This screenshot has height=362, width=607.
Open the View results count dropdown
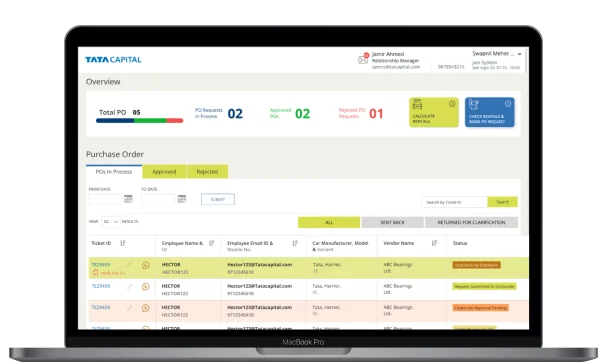click(111, 221)
